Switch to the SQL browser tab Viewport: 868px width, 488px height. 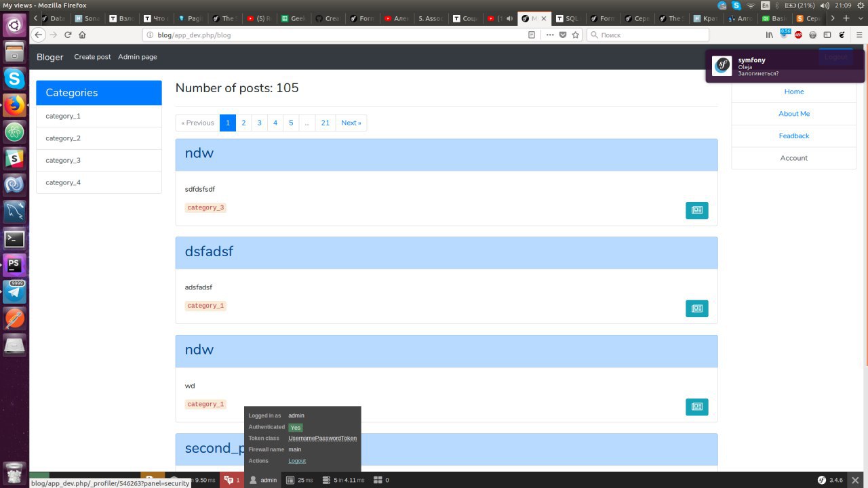(x=568, y=18)
